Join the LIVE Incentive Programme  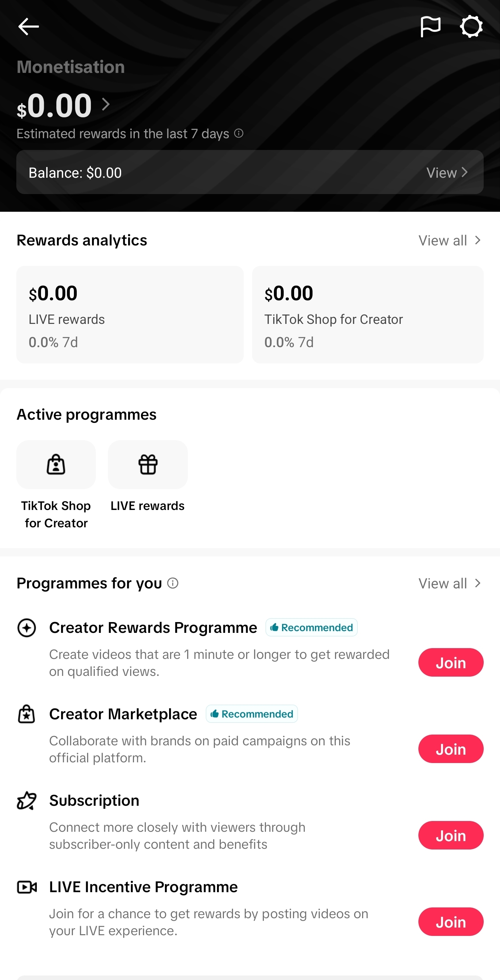point(451,921)
